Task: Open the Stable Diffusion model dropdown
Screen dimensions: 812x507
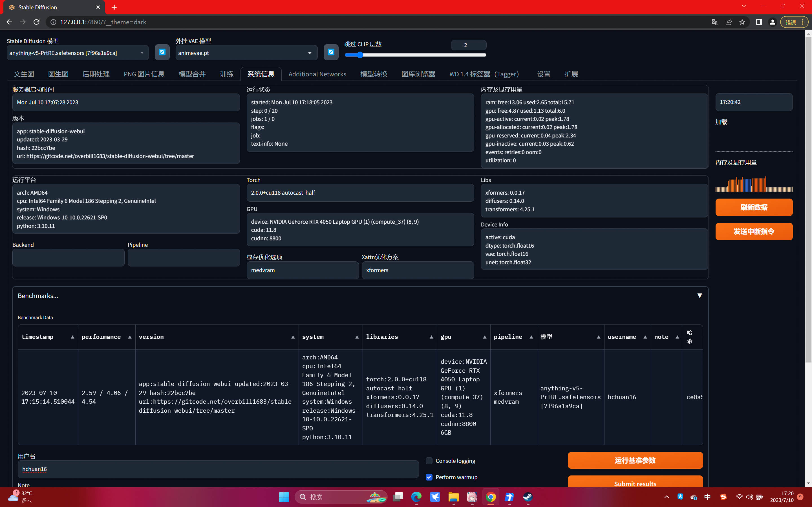Action: pos(78,53)
